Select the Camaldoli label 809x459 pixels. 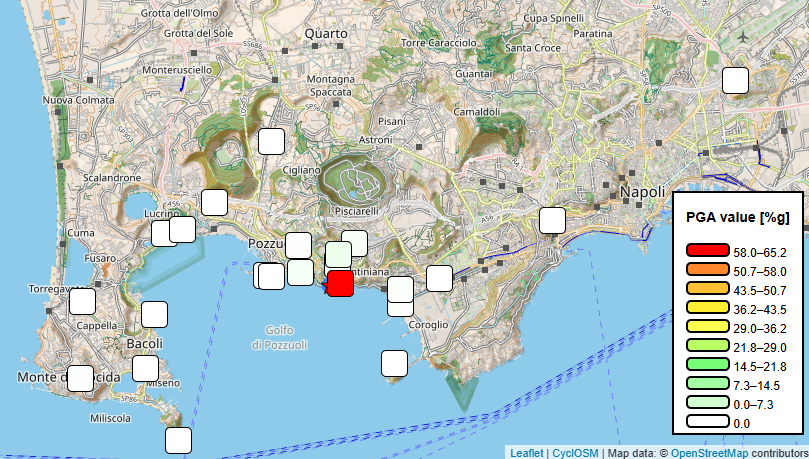(477, 111)
